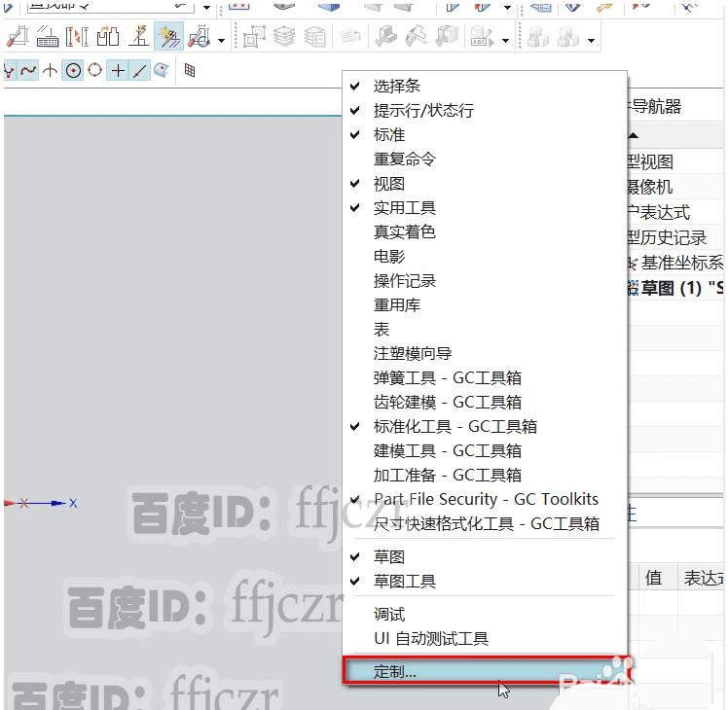Click the grayed block with check-arrow icon
The image size is (728, 710).
pyautogui.click(x=385, y=37)
